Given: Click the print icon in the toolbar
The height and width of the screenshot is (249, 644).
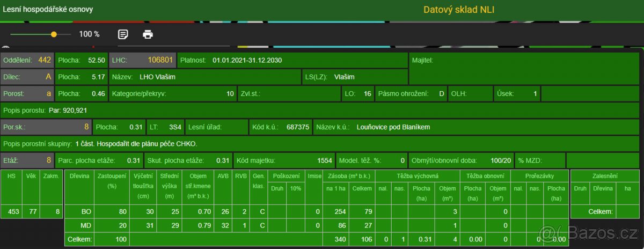Looking at the screenshot, I should [x=148, y=34].
